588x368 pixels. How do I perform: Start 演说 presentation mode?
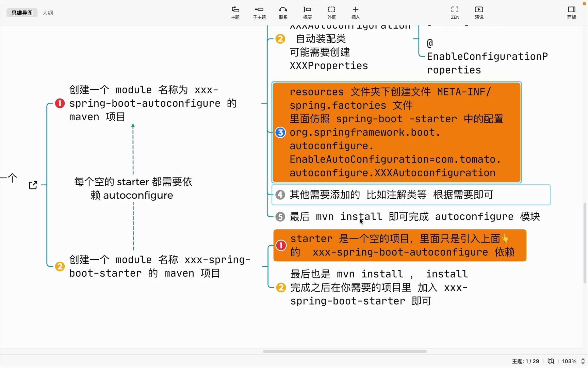pos(479,13)
